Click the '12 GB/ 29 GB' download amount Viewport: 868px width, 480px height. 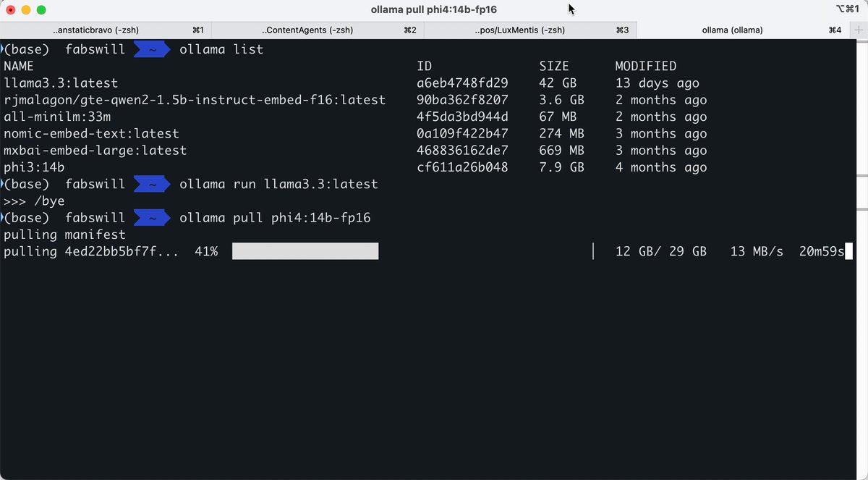pyautogui.click(x=661, y=251)
